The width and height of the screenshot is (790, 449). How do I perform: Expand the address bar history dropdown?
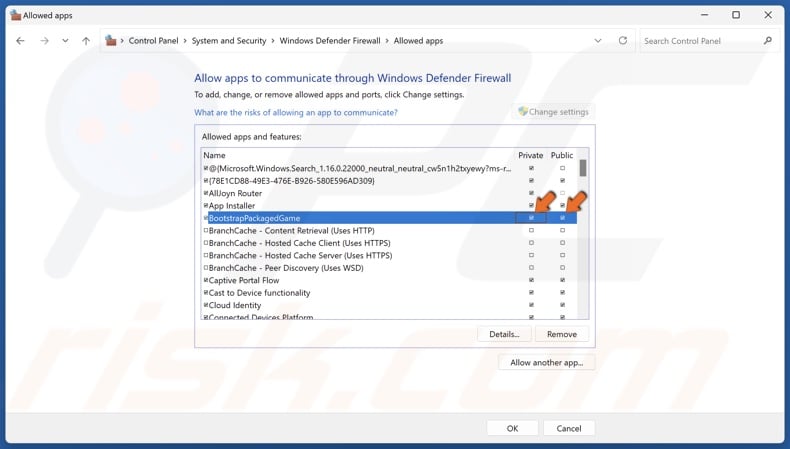click(598, 41)
